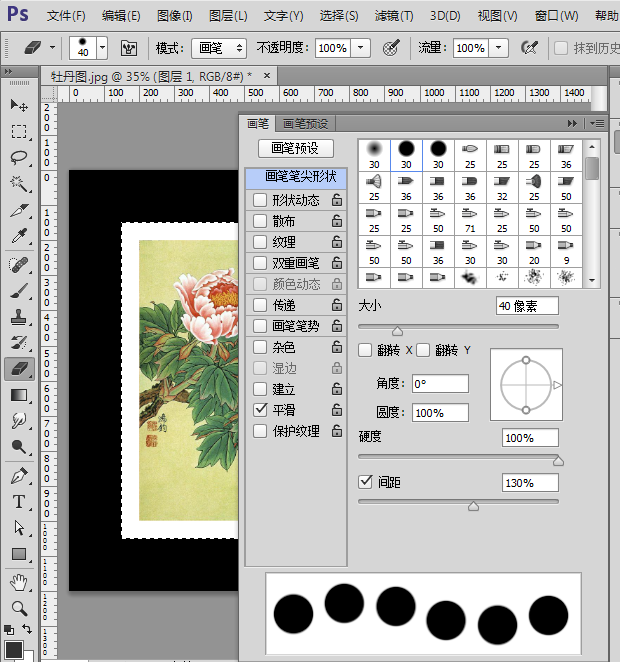Disable the 间距 checkbox
Screen dimensions: 620x662
tap(366, 482)
